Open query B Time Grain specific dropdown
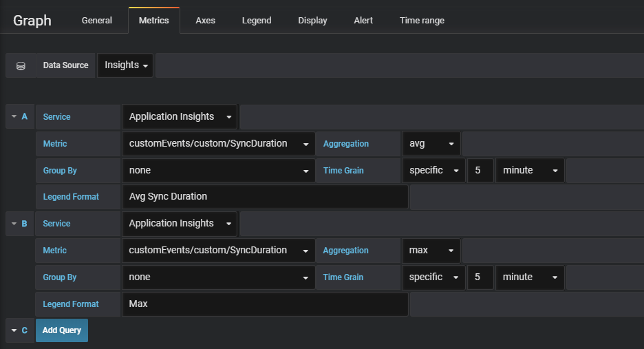The width and height of the screenshot is (644, 349). pos(433,277)
